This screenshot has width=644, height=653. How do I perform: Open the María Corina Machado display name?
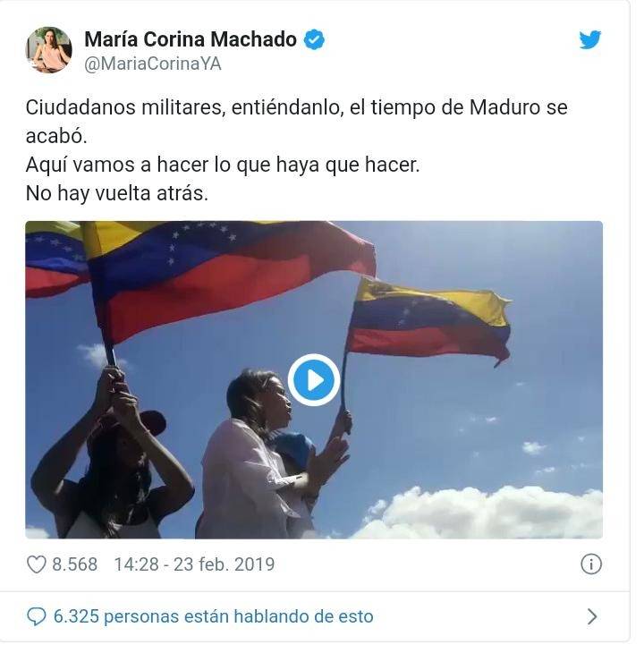(x=191, y=39)
